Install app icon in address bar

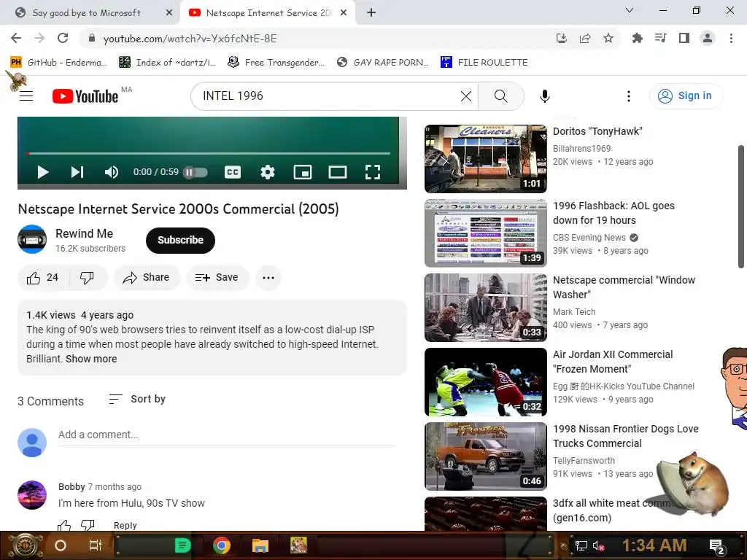tap(562, 39)
